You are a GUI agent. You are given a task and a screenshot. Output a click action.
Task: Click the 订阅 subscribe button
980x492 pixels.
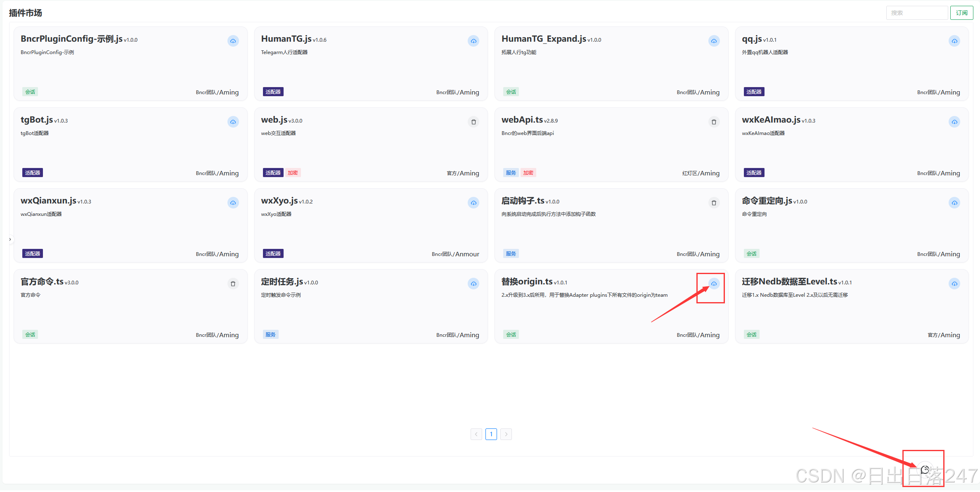click(961, 13)
